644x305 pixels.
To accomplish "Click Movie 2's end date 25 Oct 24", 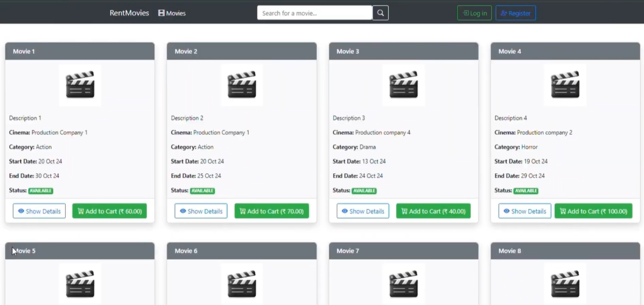I will [x=209, y=176].
